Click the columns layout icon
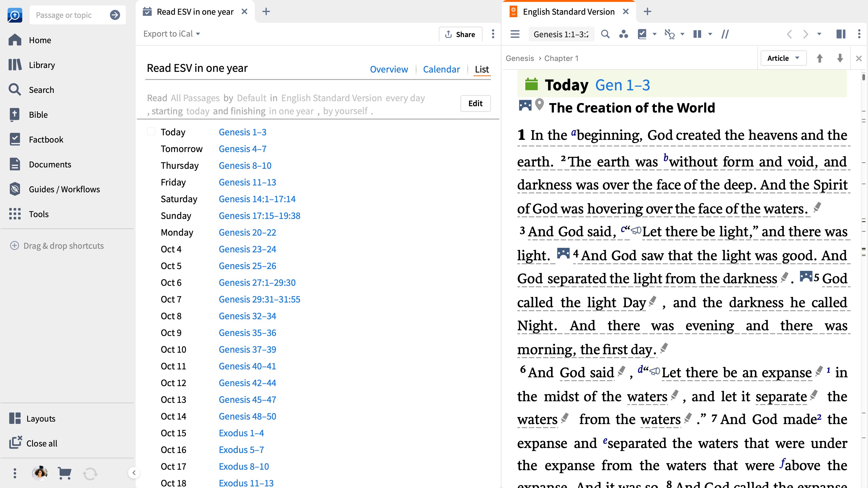 697,34
